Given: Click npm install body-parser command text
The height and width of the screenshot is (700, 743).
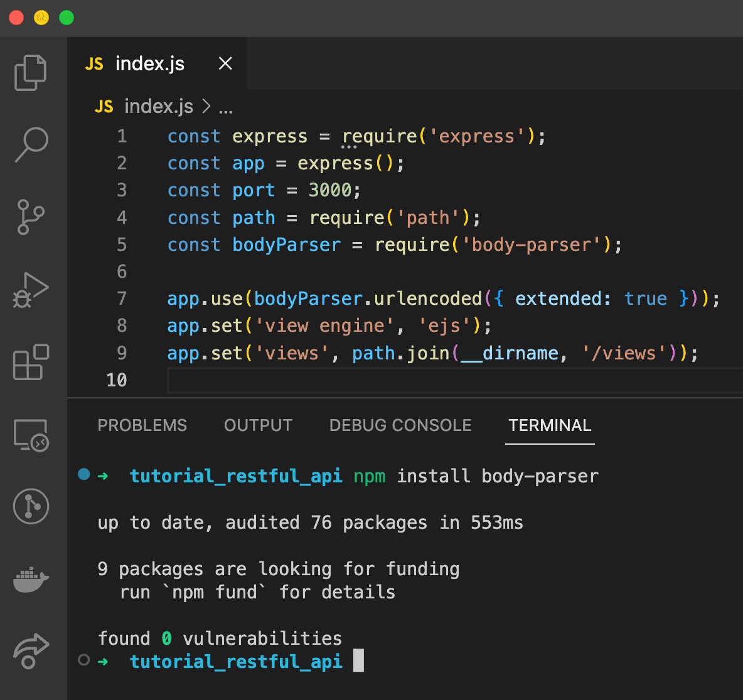Looking at the screenshot, I should [476, 477].
